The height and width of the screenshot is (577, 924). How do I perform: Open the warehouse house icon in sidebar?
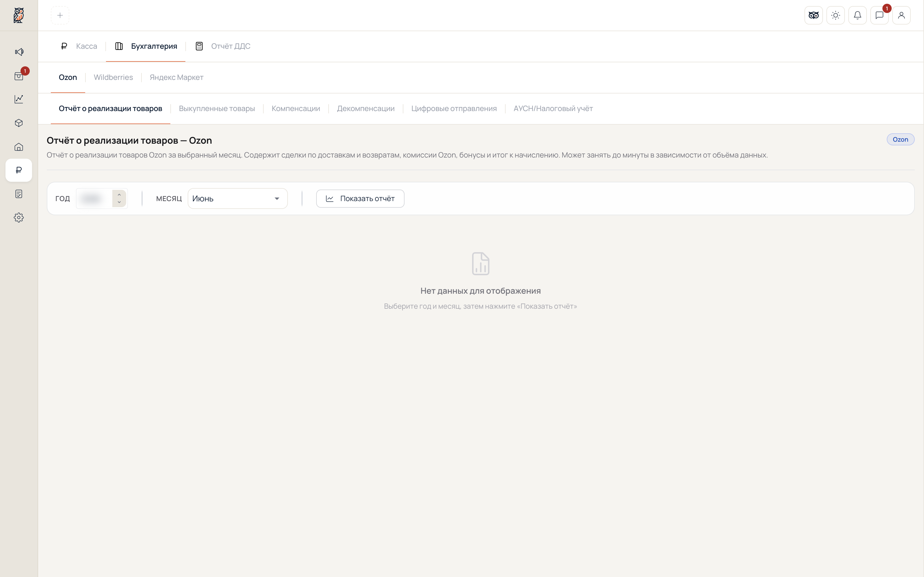point(19,147)
